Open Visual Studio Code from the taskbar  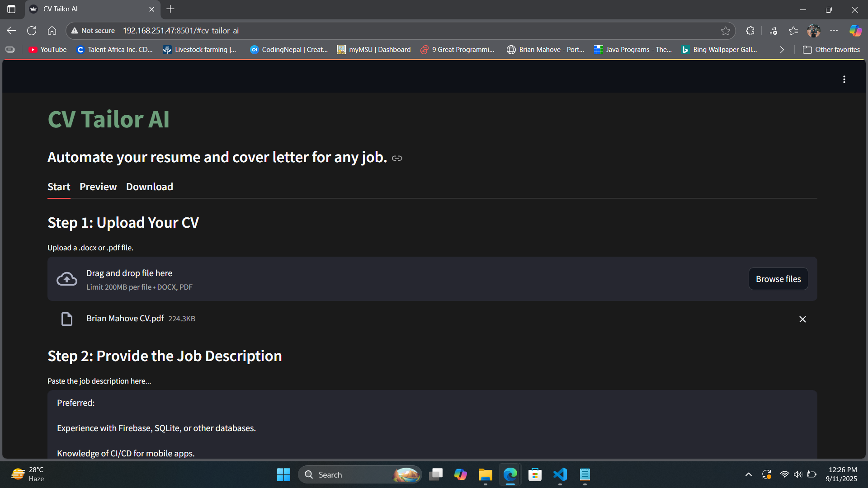(x=560, y=475)
